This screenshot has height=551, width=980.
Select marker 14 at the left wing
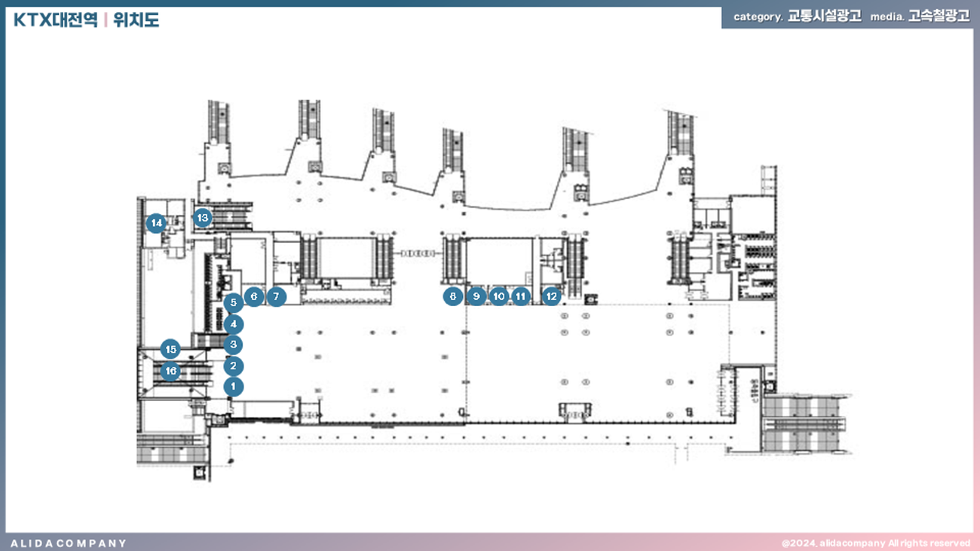tap(156, 223)
